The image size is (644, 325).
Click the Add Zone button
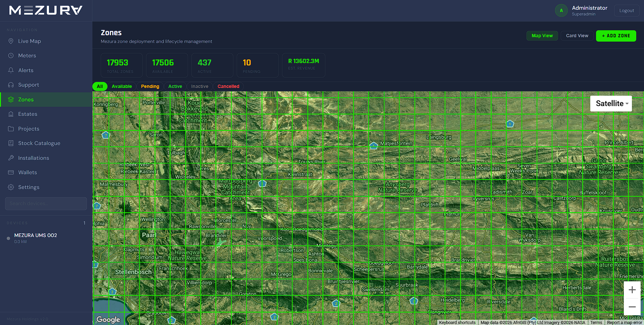(x=616, y=36)
